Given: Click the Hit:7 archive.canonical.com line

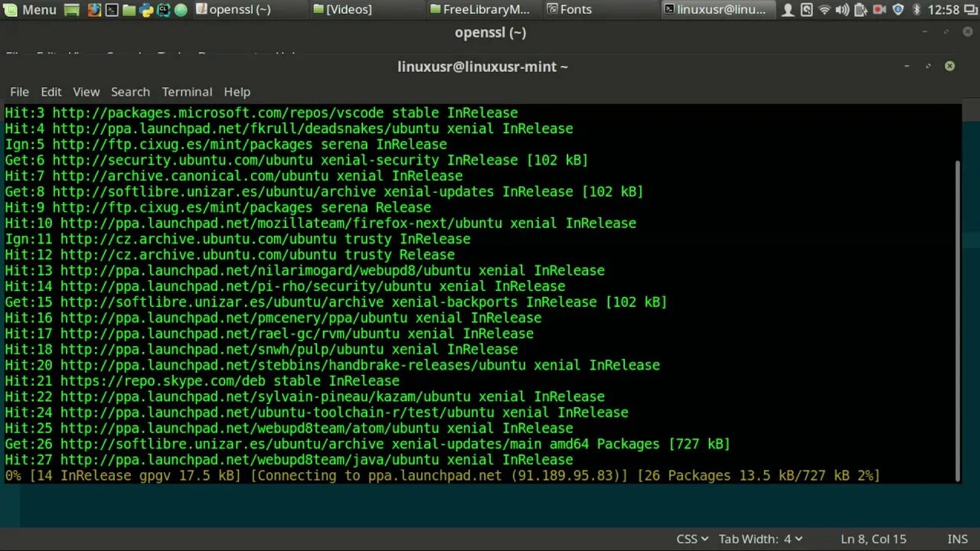Looking at the screenshot, I should 234,176.
